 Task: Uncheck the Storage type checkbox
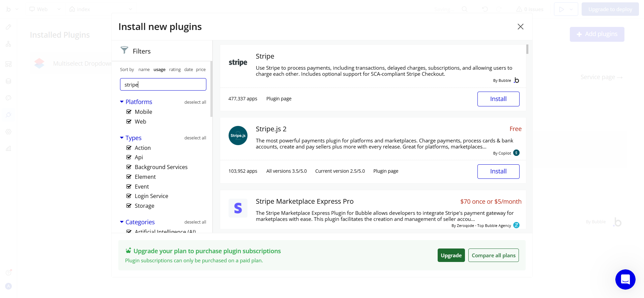129,206
